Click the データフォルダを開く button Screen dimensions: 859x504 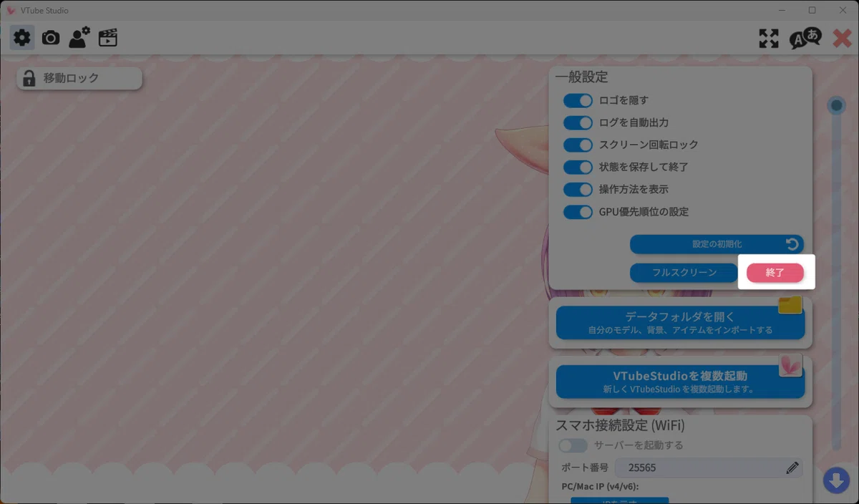[680, 323]
